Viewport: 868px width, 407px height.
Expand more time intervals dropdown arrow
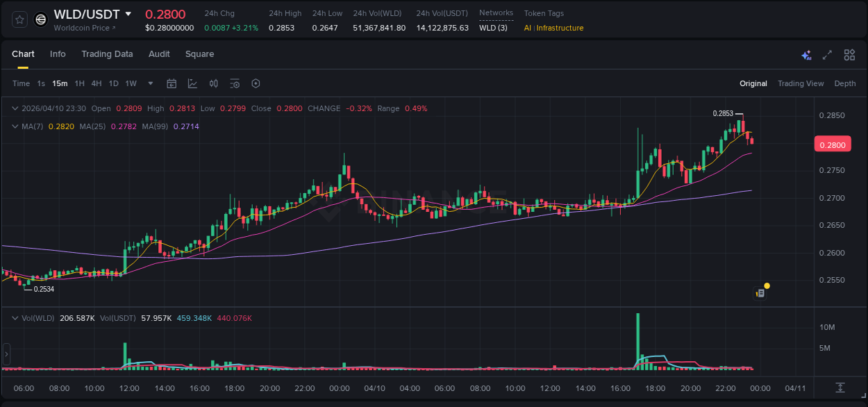151,83
